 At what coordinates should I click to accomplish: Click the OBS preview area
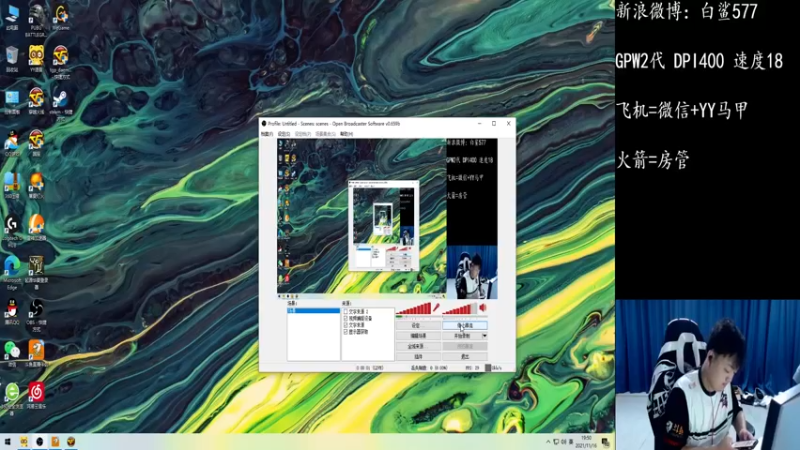tap(387, 218)
